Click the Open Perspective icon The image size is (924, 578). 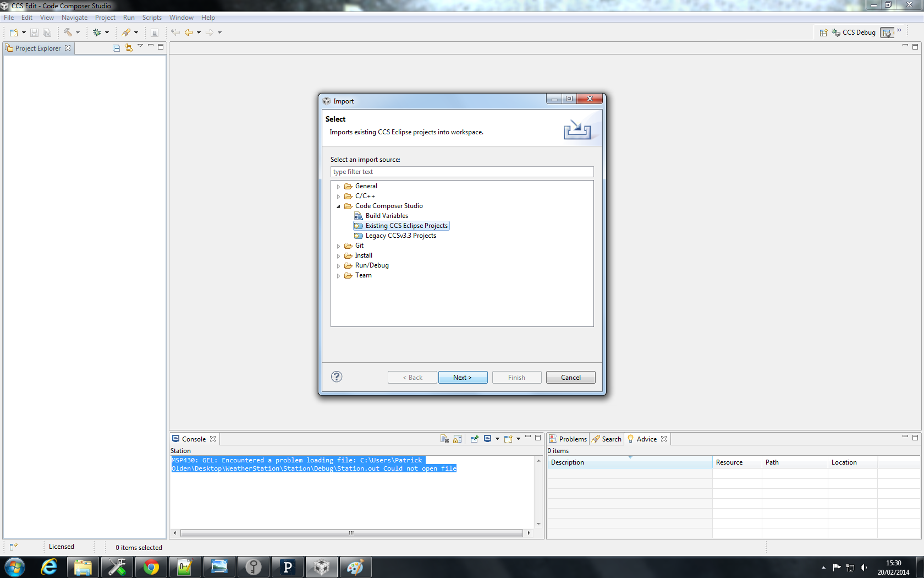click(823, 32)
